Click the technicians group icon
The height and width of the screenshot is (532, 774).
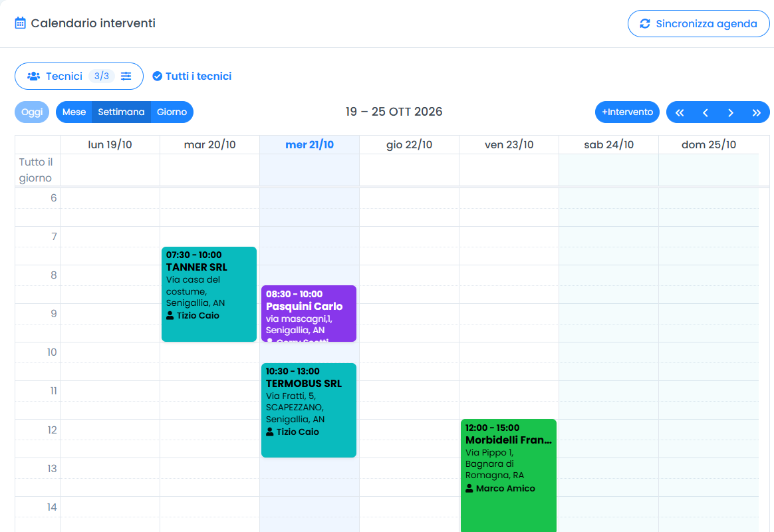[33, 76]
